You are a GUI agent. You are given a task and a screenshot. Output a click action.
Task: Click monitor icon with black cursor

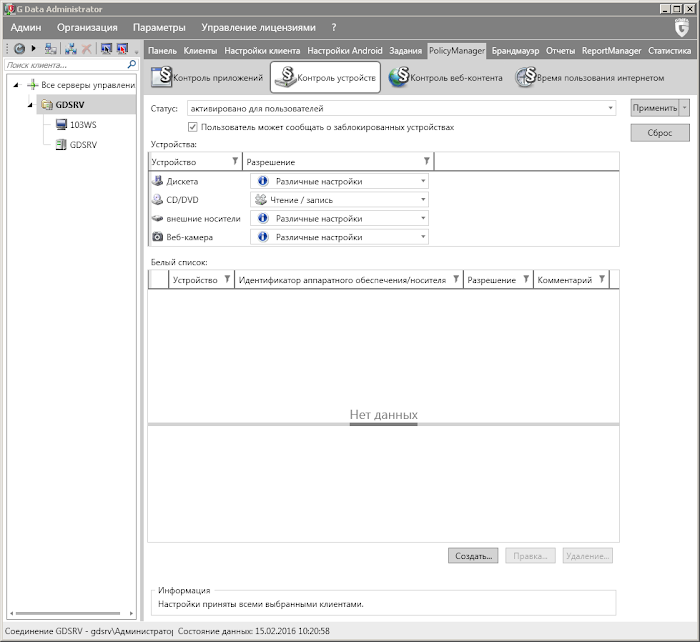coord(106,49)
